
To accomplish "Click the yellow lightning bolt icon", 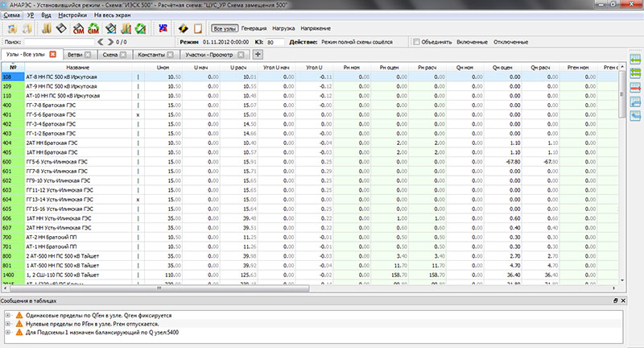I will point(184,28).
